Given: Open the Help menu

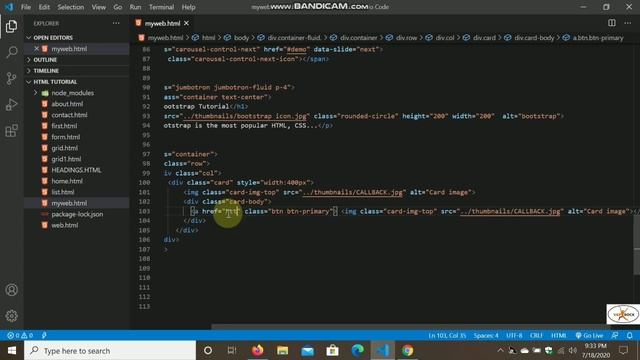Looking at the screenshot, I should [188, 7].
